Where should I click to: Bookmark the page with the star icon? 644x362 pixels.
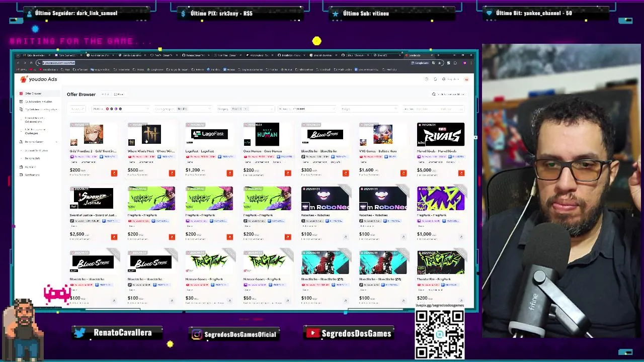[x=440, y=63]
